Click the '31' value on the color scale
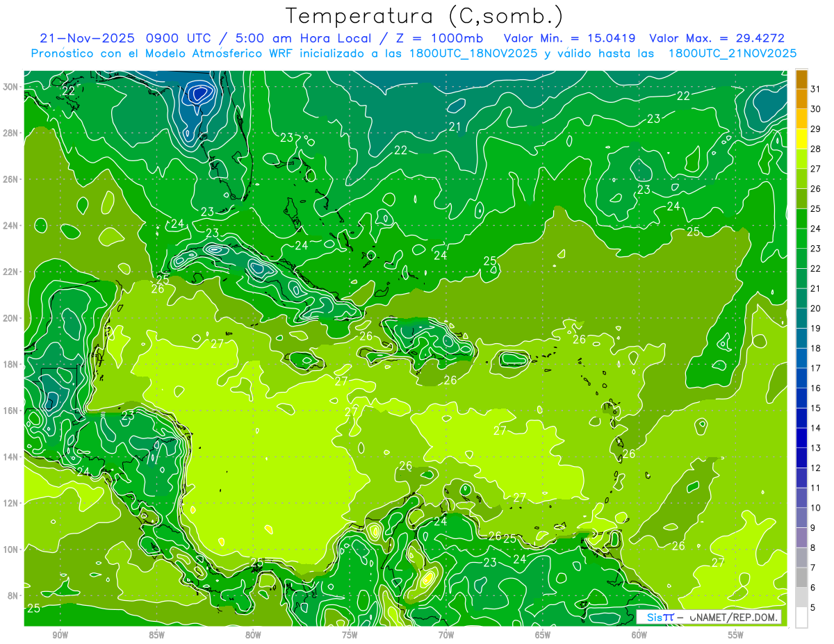This screenshot has width=834, height=644. point(815,89)
